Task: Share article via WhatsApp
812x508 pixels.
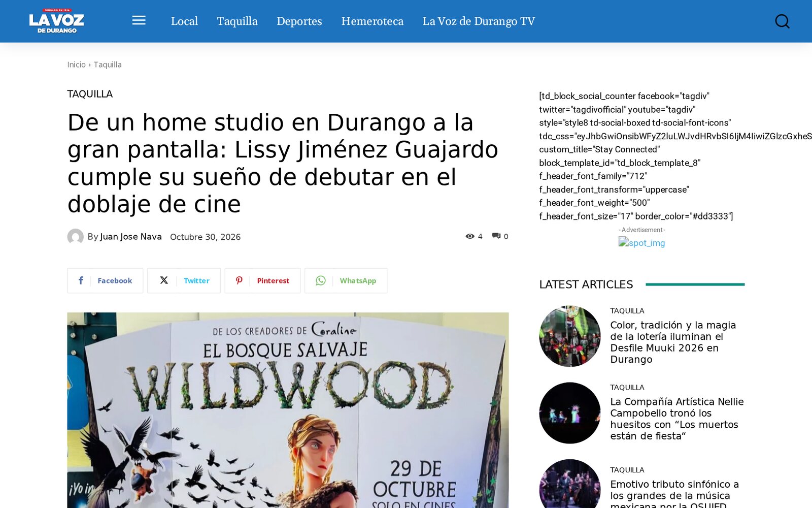Action: point(346,280)
